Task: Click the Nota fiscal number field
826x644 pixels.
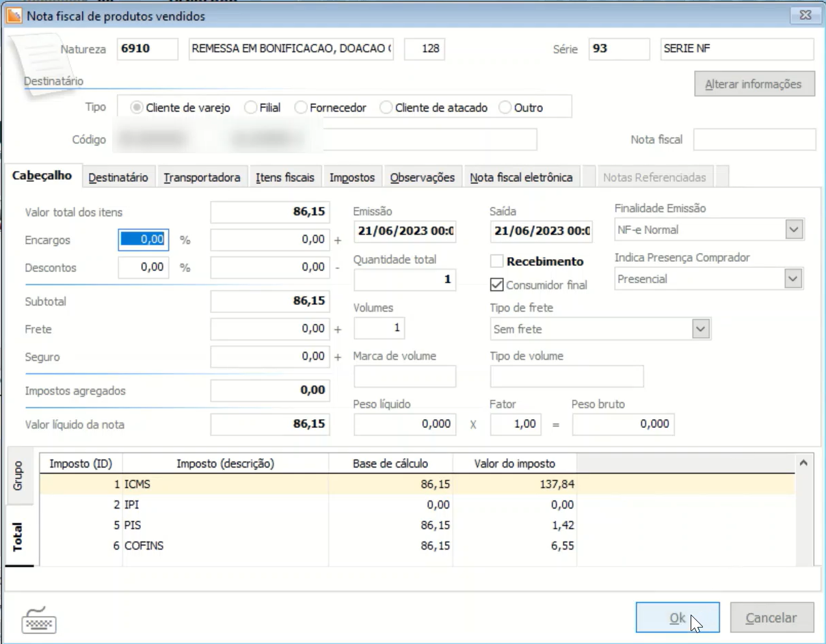Action: 755,139
